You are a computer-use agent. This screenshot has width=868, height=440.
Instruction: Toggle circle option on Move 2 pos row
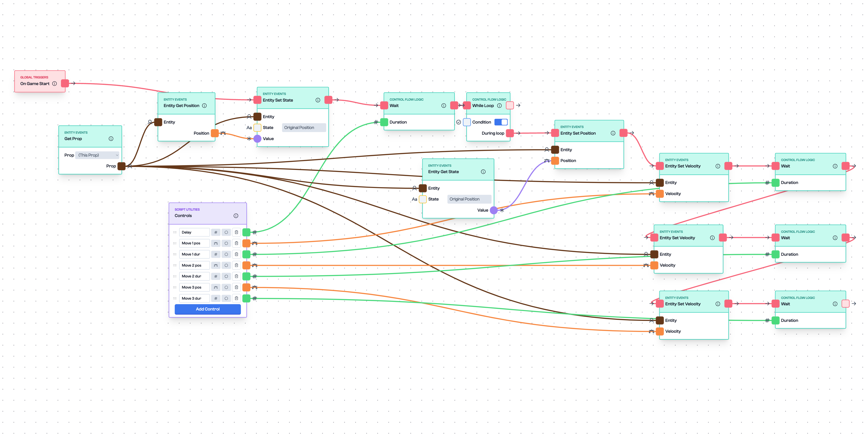click(x=226, y=265)
